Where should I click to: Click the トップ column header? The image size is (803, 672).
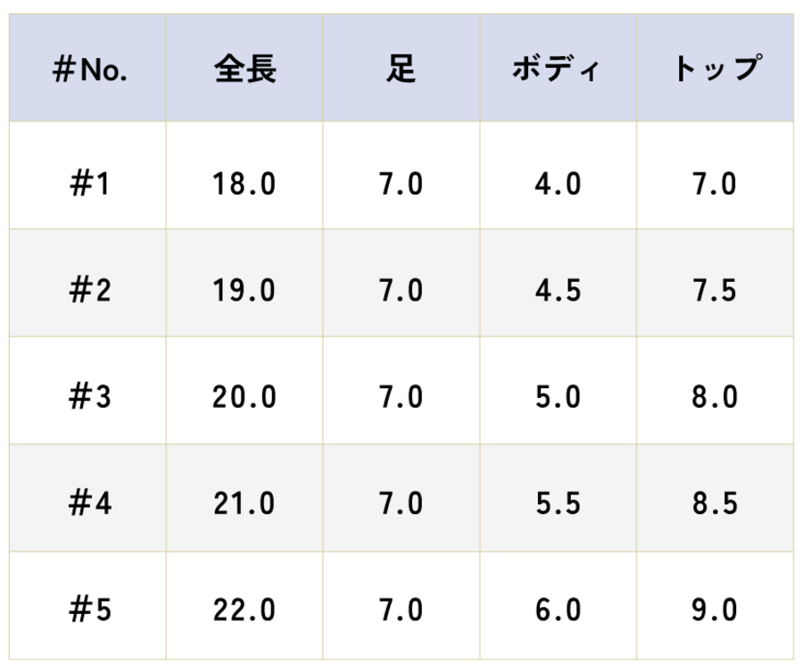point(715,68)
